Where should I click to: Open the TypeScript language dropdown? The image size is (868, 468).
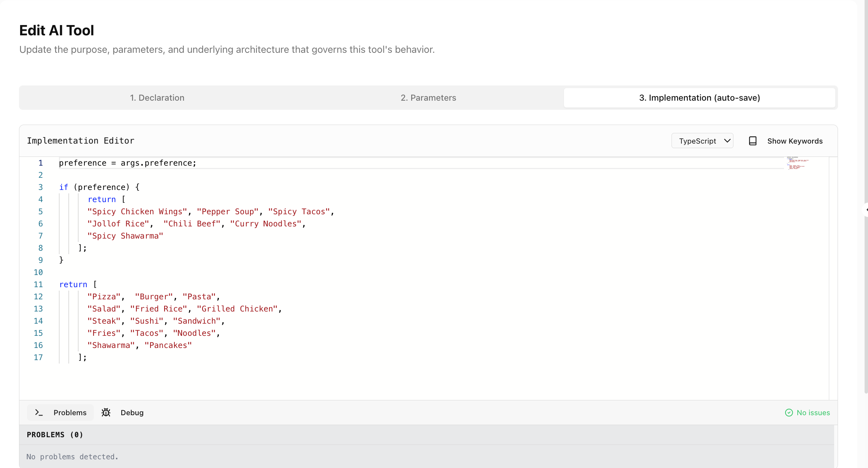pos(702,141)
